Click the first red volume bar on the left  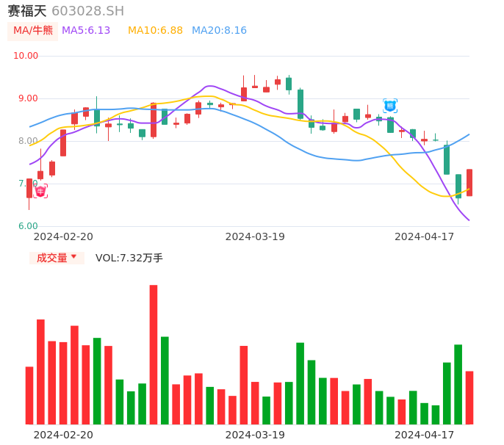click(29, 395)
